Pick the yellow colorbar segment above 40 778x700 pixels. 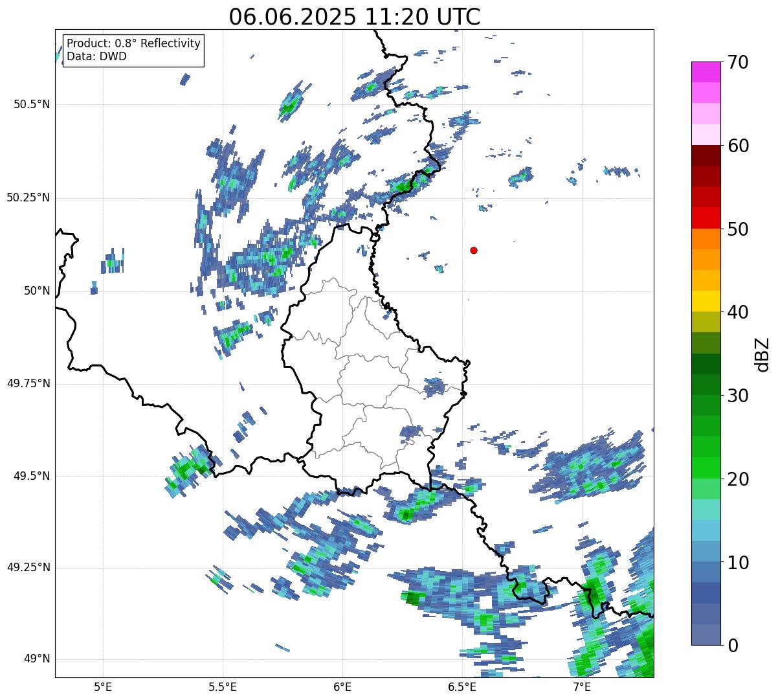click(706, 301)
